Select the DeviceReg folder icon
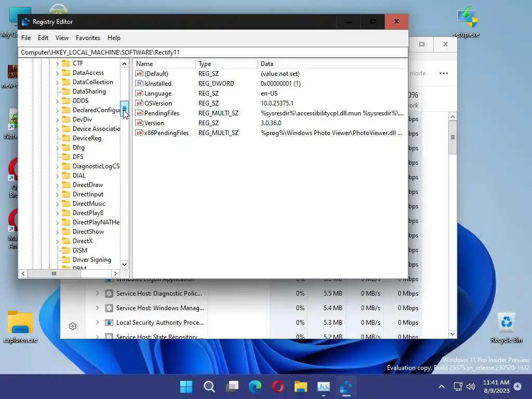 (66, 138)
